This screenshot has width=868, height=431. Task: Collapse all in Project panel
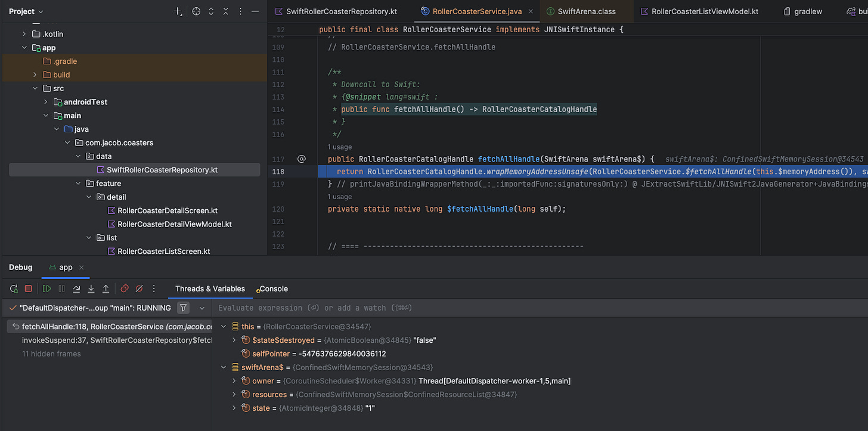(x=225, y=11)
